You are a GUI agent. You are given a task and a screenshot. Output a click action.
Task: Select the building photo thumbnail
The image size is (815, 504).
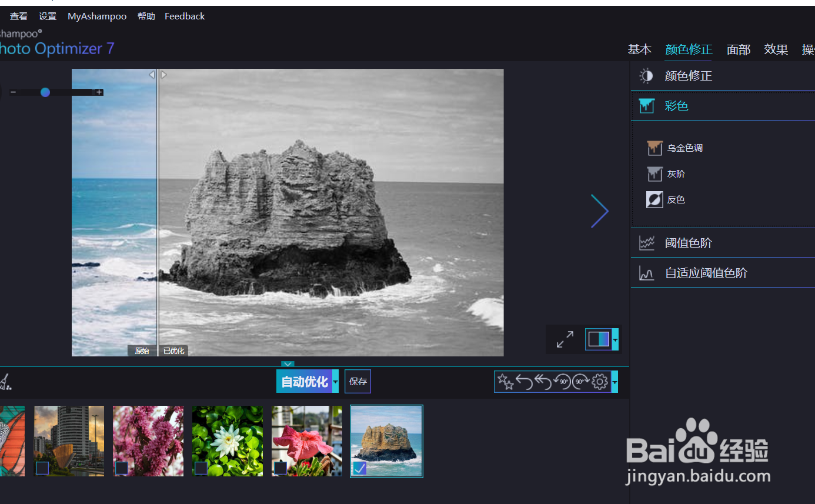pyautogui.click(x=69, y=440)
